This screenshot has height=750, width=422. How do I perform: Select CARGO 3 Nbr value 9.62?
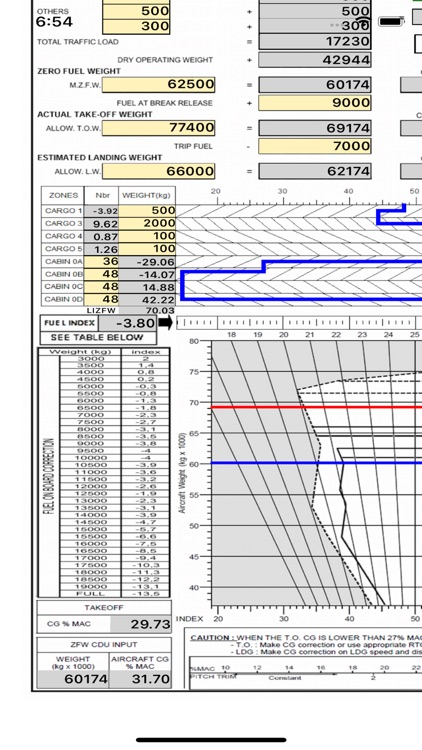pyautogui.click(x=101, y=223)
